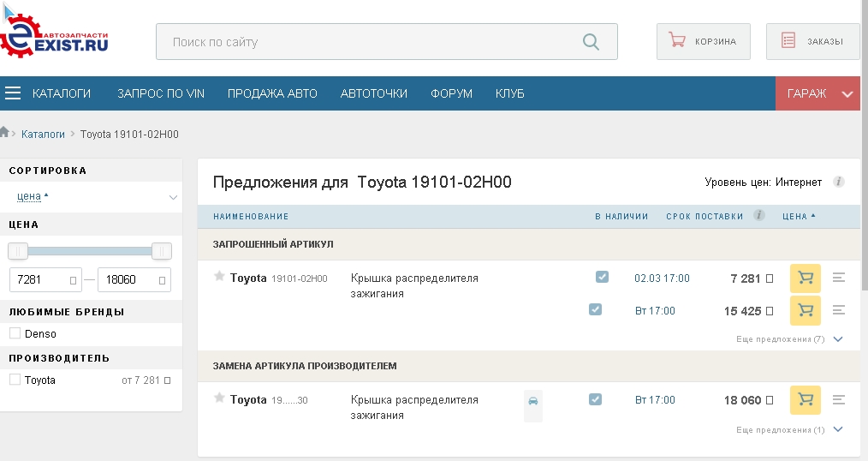Tick the Toyota manufacturer checkbox
Screen dimensions: 868x461
pyautogui.click(x=15, y=380)
